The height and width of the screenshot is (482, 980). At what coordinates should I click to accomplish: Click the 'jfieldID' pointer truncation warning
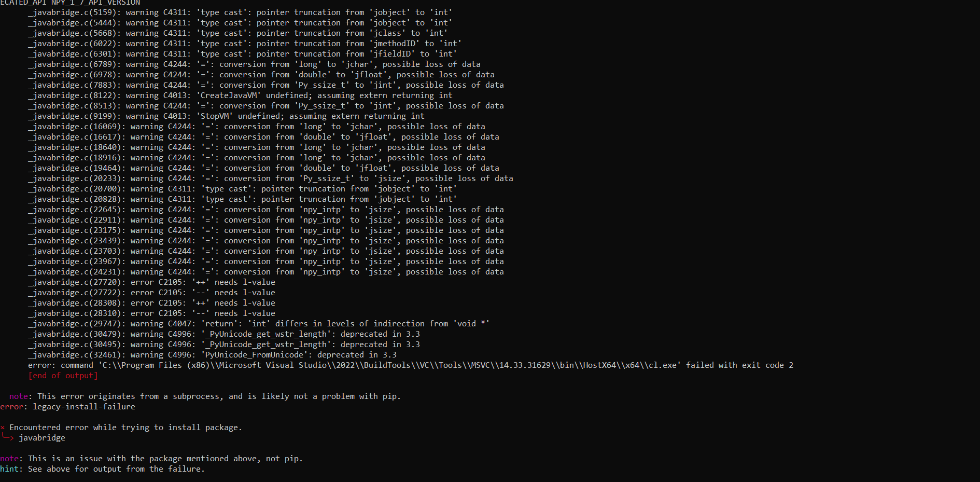pos(243,54)
